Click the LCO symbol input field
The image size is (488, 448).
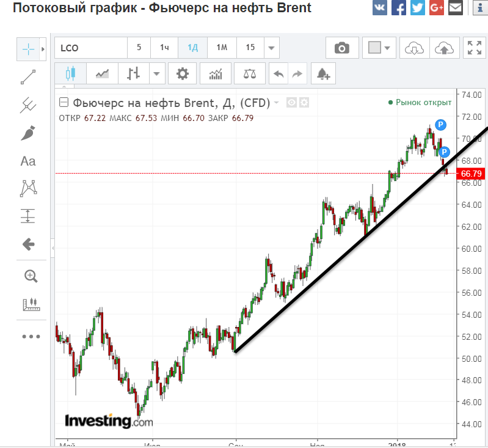pyautogui.click(x=90, y=48)
